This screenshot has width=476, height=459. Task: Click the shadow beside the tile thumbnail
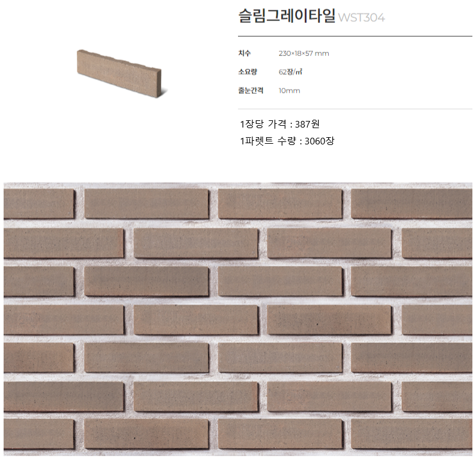pos(164,91)
